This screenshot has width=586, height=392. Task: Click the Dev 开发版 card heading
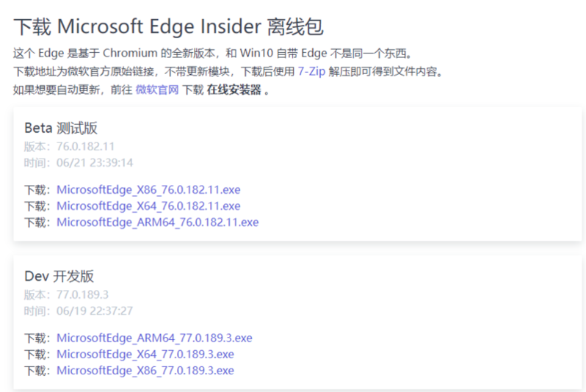coord(59,276)
